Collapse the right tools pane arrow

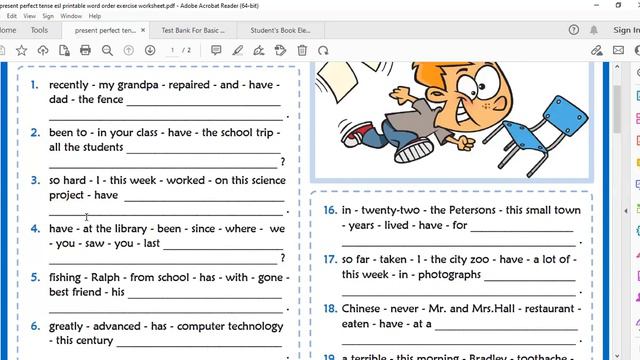click(626, 211)
